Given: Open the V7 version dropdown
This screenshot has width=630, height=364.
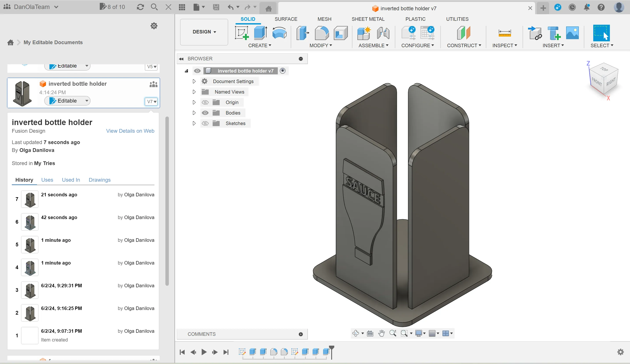Looking at the screenshot, I should pyautogui.click(x=151, y=101).
